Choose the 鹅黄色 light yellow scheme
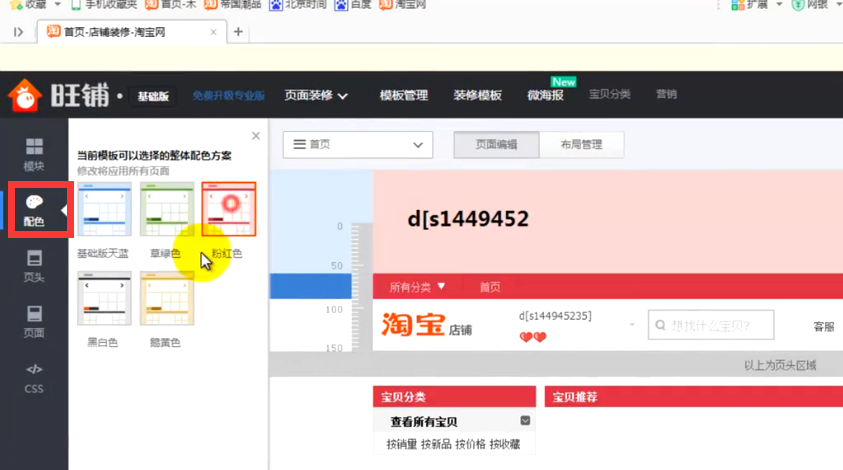This screenshot has width=843, height=470. coord(167,298)
